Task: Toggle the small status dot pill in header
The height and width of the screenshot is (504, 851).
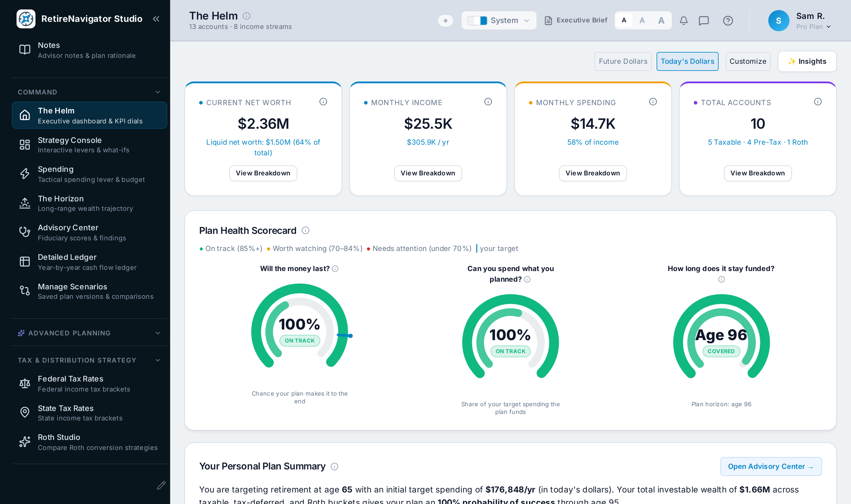Action: pyautogui.click(x=445, y=21)
